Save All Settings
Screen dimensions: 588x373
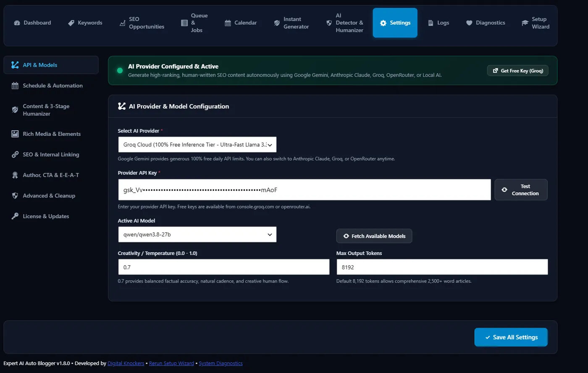tap(511, 337)
